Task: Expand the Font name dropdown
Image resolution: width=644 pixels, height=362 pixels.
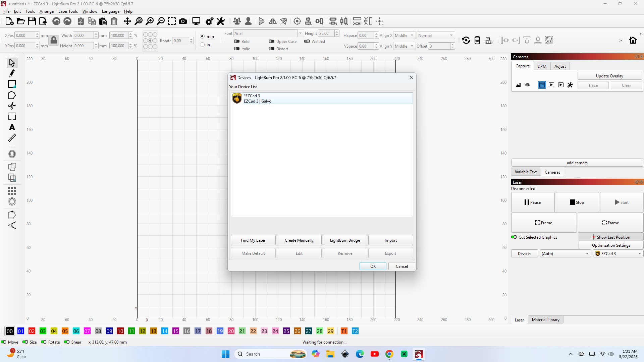Action: [300, 34]
